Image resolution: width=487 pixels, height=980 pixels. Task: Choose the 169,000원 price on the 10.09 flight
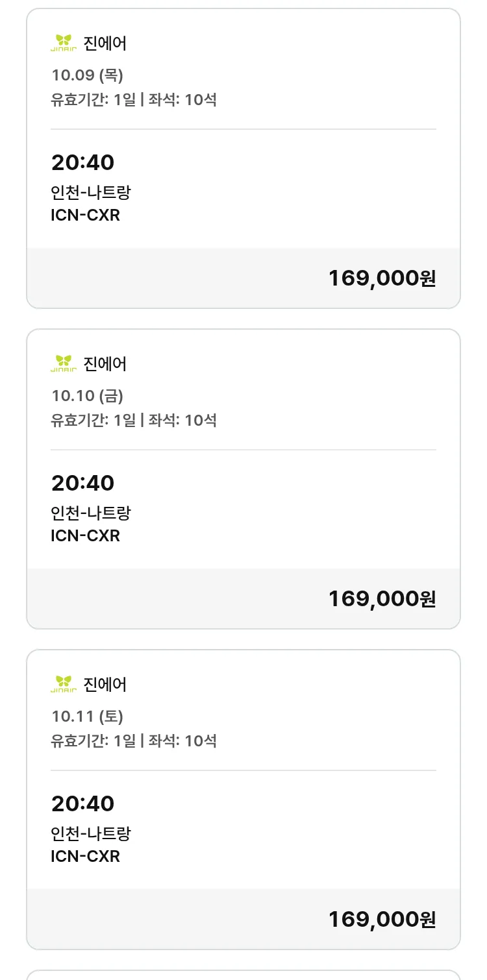click(x=382, y=278)
